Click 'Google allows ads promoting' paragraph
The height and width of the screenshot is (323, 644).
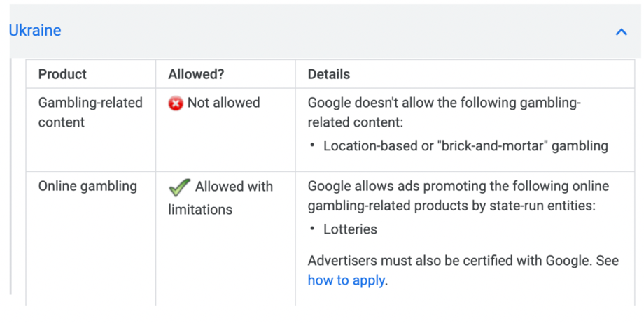[458, 196]
